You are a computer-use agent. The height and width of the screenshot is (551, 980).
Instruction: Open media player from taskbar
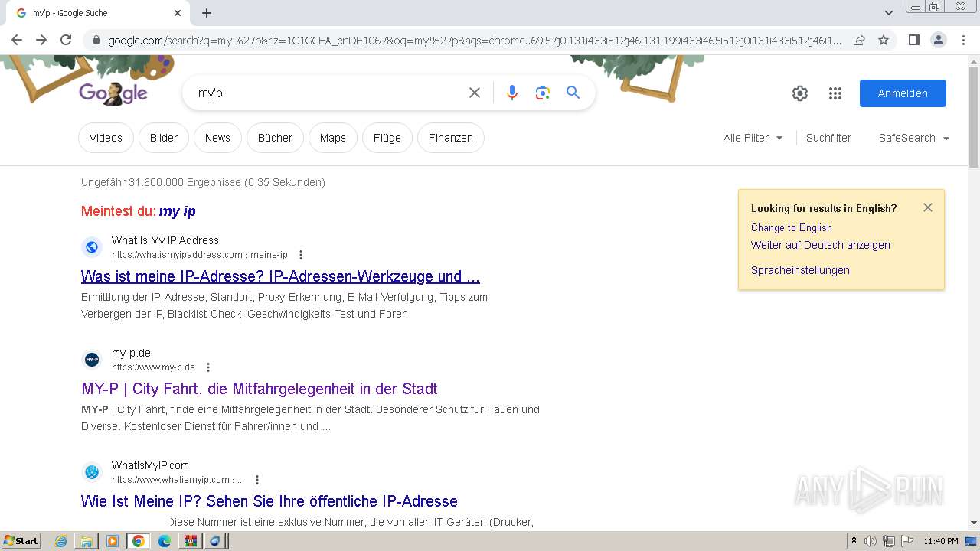[113, 541]
